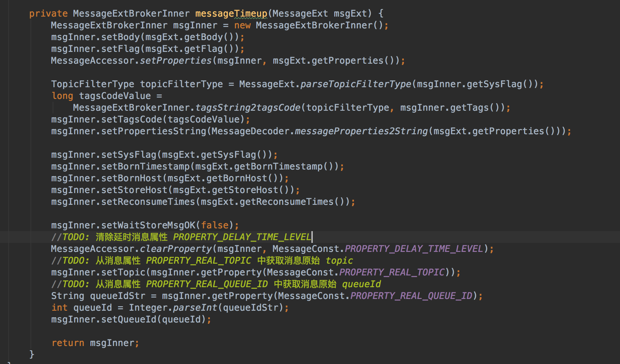Screen dimensions: 620x364
Task: Click msgInner.setReconsumeTimes line
Action: [x=203, y=202]
